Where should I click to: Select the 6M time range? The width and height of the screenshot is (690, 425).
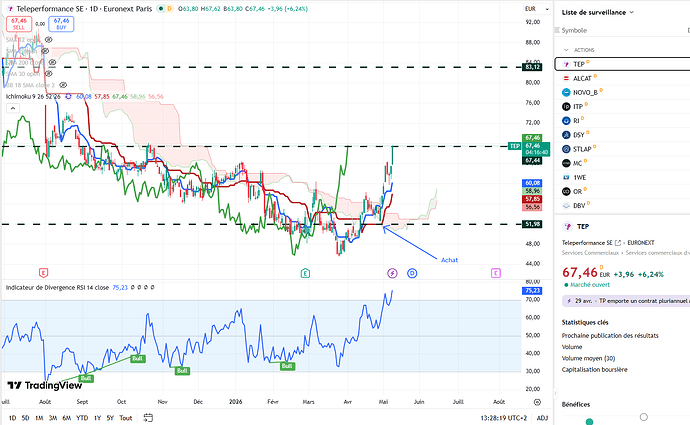coord(67,418)
